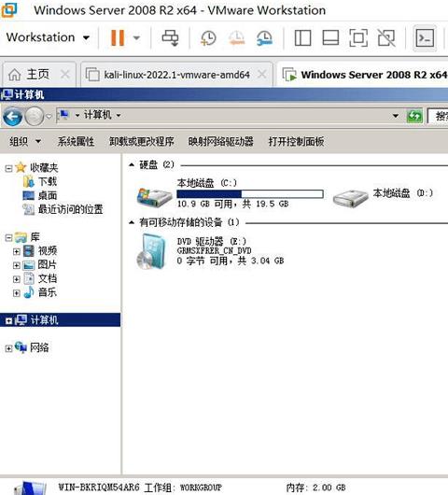The width and height of the screenshot is (448, 495).
Task: Open the snapshot manager wrench-clock icon
Action: click(264, 38)
